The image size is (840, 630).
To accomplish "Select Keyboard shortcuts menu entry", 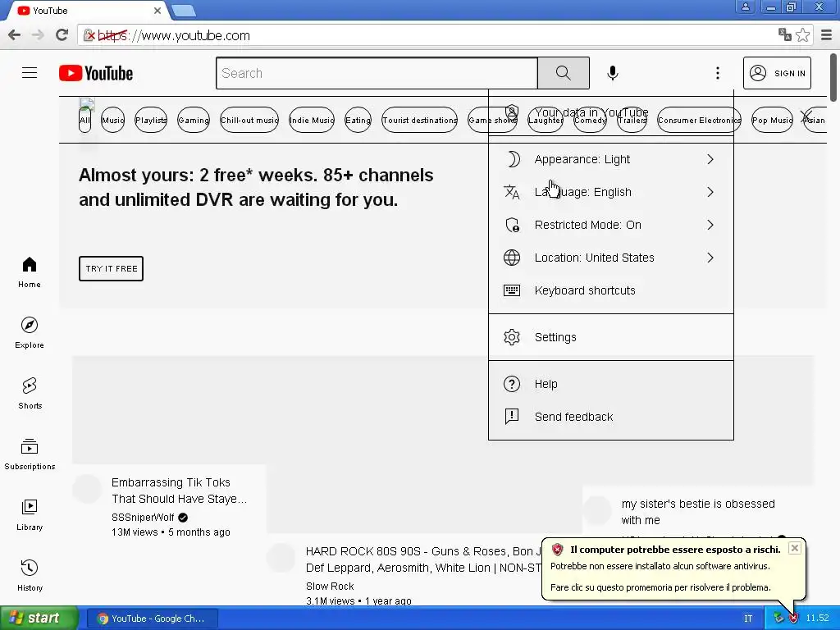I will (x=610, y=290).
